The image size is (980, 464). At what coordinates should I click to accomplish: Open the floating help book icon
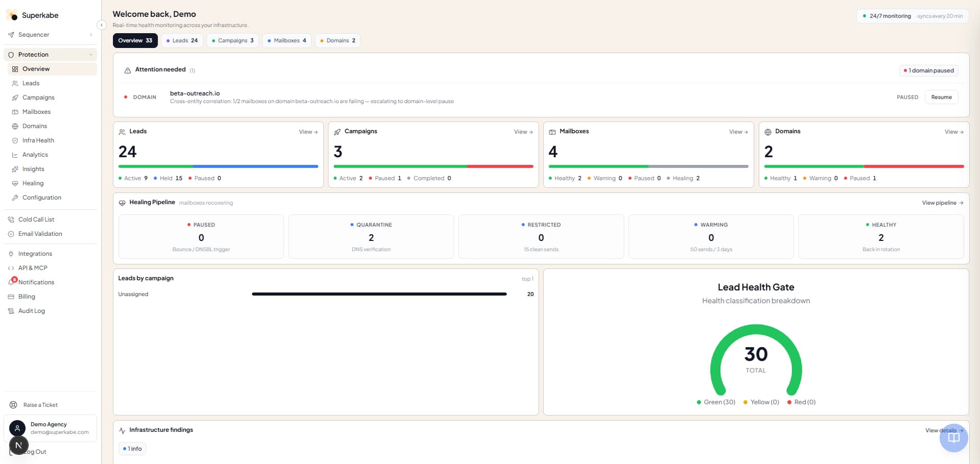[953, 438]
